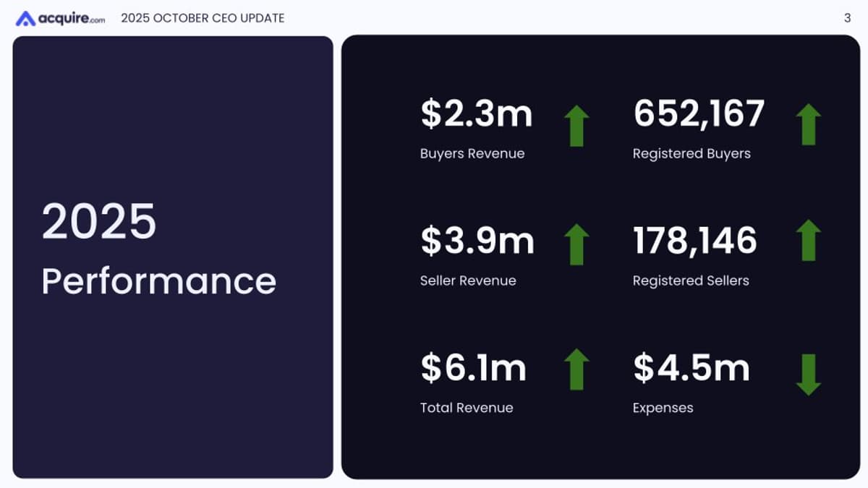Click the acquire.com wordmark in the header
Screen dimensions: 868x488
coord(69,17)
